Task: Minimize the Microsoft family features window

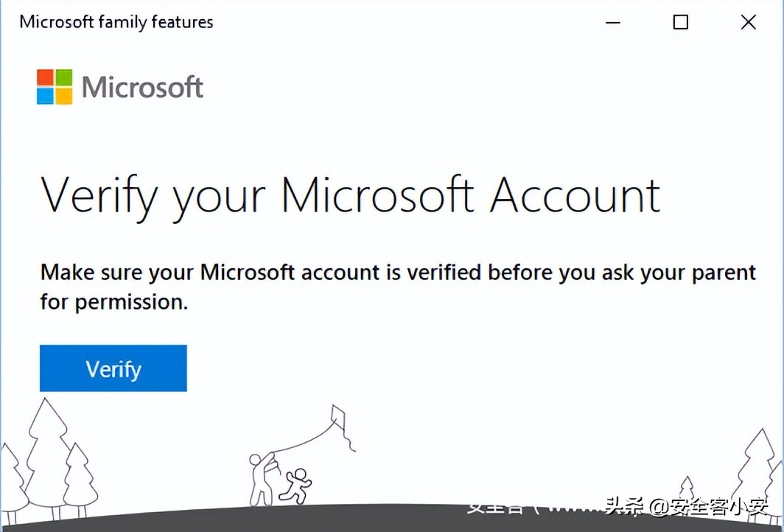Action: tap(613, 22)
